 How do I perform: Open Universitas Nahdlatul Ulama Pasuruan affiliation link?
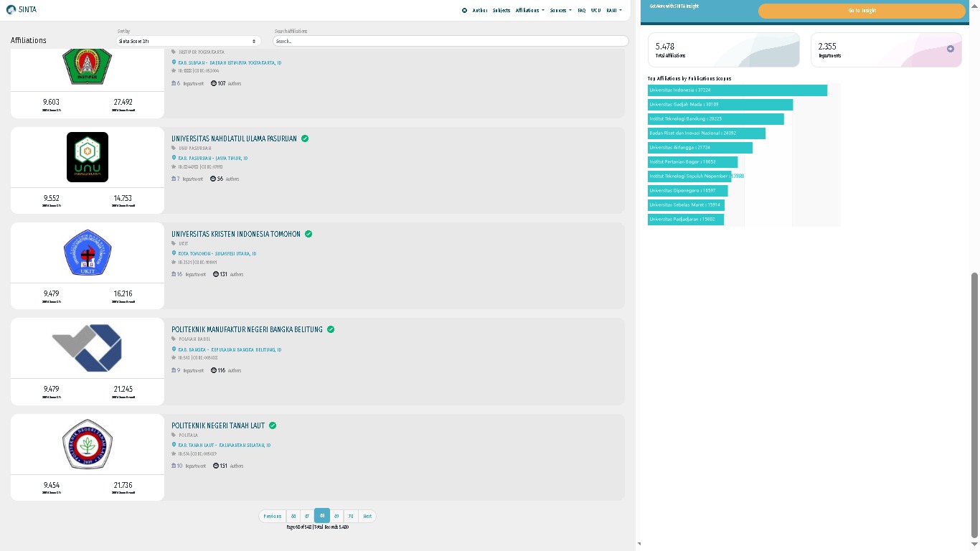234,138
